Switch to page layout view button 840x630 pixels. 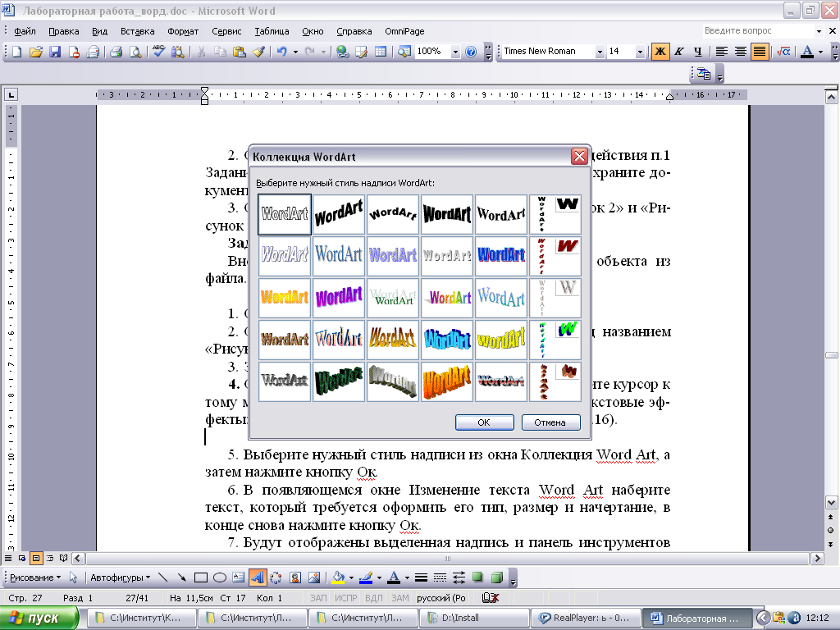point(36,558)
